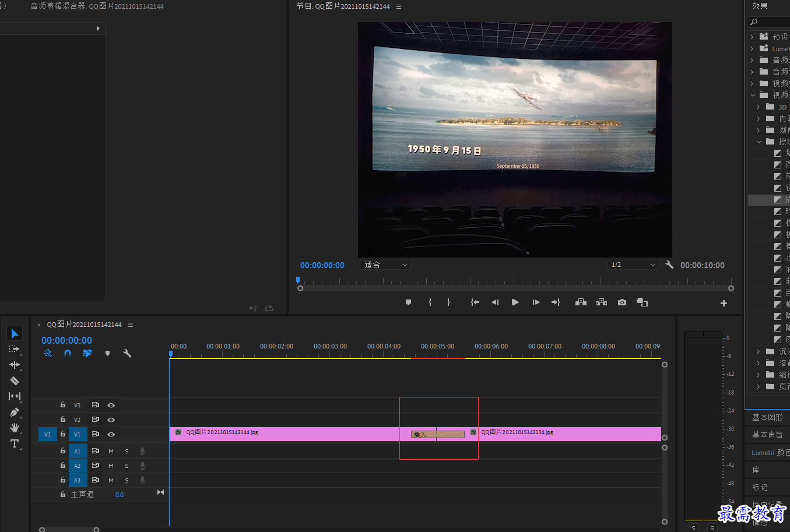The width and height of the screenshot is (790, 532).
Task: Select the Type tool
Action: tap(15, 443)
